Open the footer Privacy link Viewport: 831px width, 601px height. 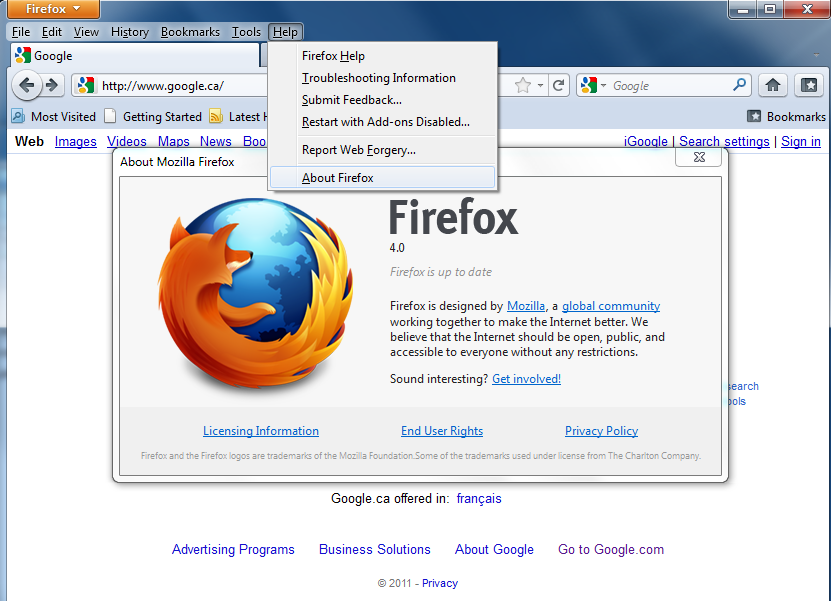tap(440, 583)
